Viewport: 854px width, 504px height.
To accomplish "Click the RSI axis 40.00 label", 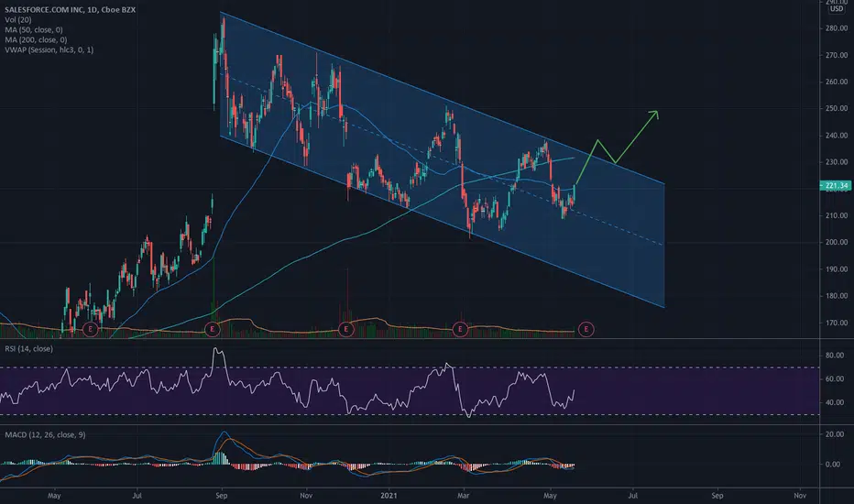I will pyautogui.click(x=835, y=402).
